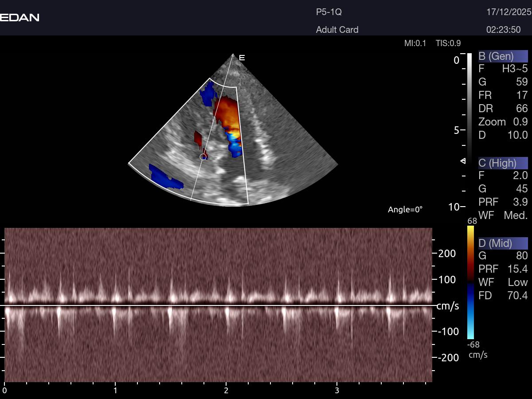Click the E probe orientation marker

[x=242, y=58]
